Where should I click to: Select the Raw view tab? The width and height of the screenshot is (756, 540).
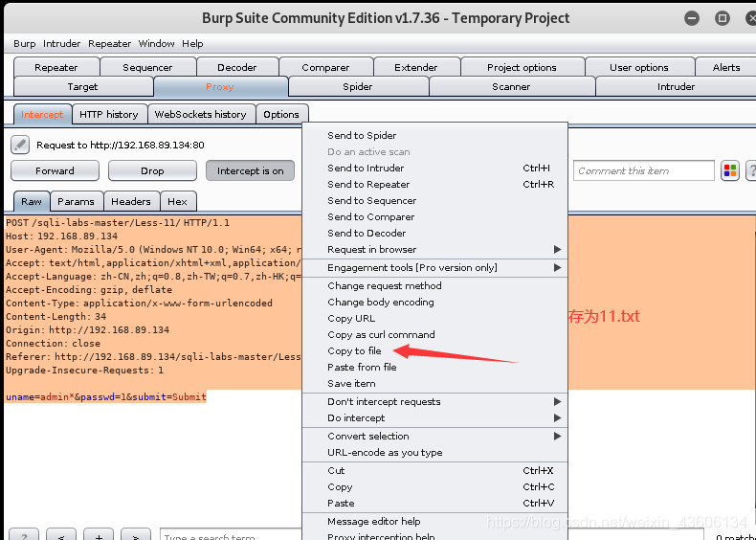pos(32,202)
